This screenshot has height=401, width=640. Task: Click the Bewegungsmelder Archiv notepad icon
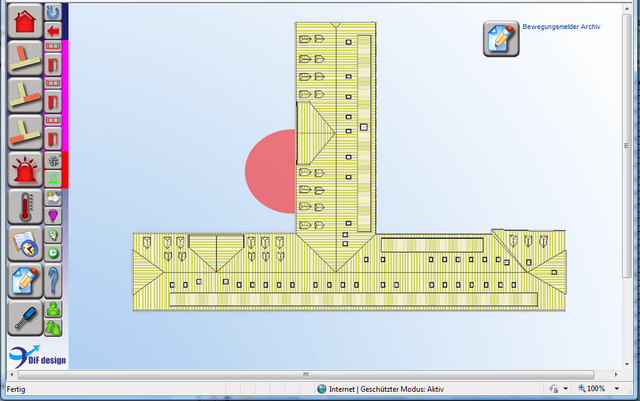coord(501,39)
